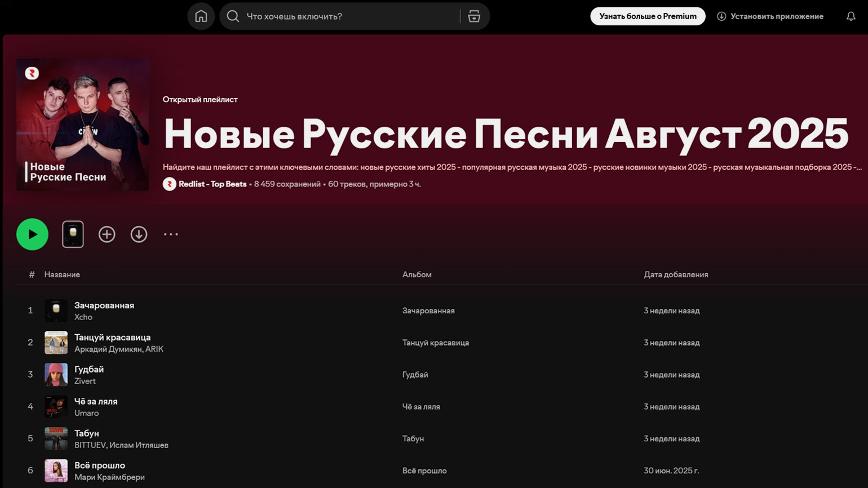Click track number 1 in the list
The image size is (868, 488).
(x=30, y=311)
